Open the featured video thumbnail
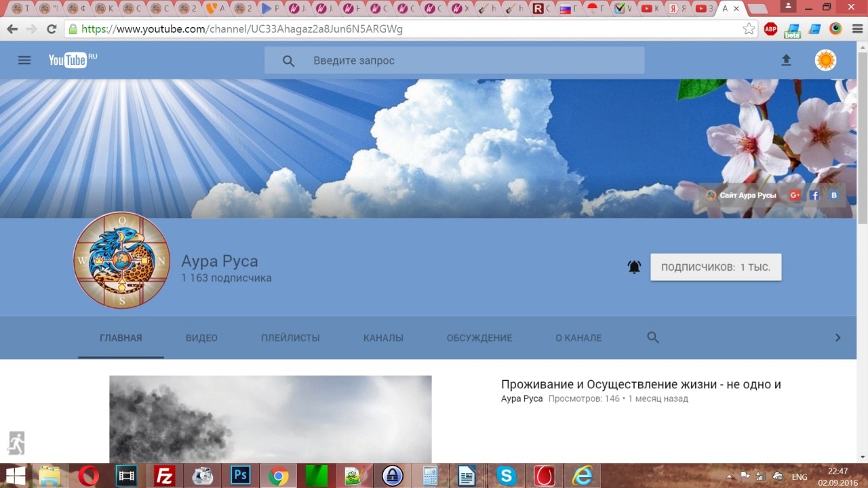Viewport: 868px width, 488px height. [x=270, y=419]
